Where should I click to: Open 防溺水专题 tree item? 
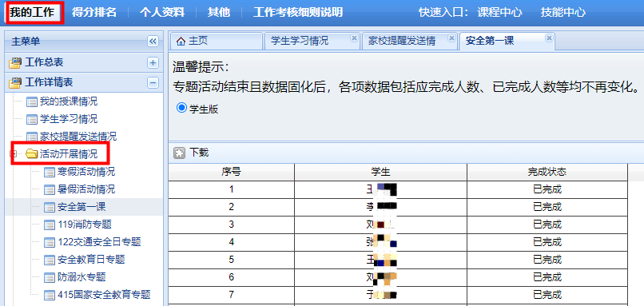click(x=81, y=276)
